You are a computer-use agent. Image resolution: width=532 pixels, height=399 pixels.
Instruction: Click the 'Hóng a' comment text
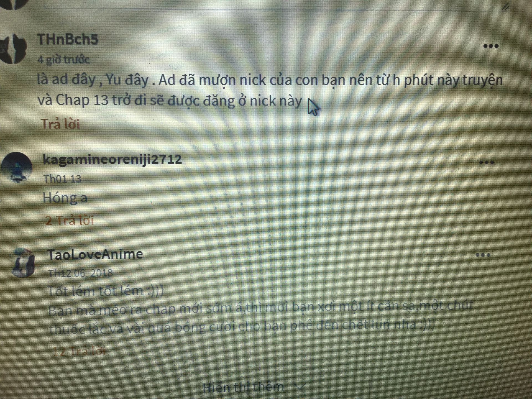pyautogui.click(x=65, y=198)
